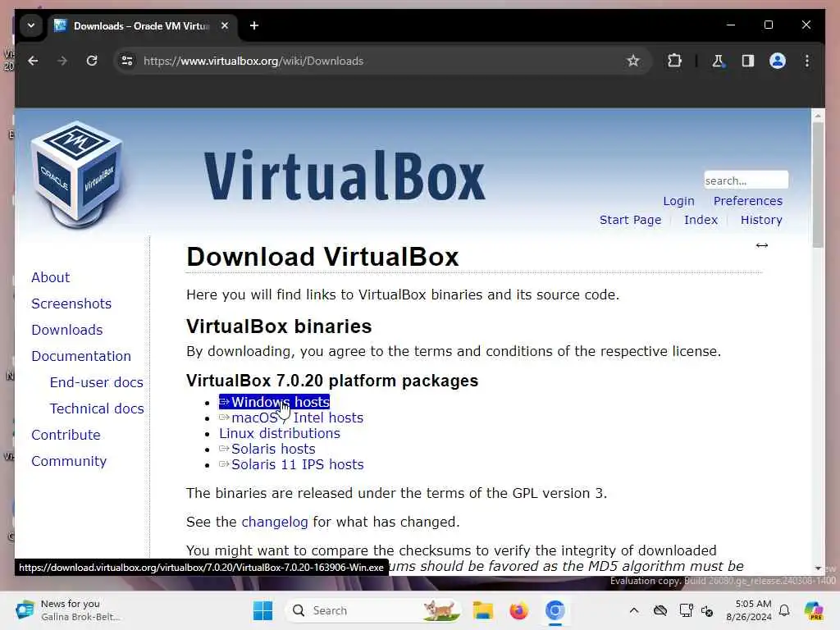
Task: Open the Copilot preview icon
Action: pos(814,610)
